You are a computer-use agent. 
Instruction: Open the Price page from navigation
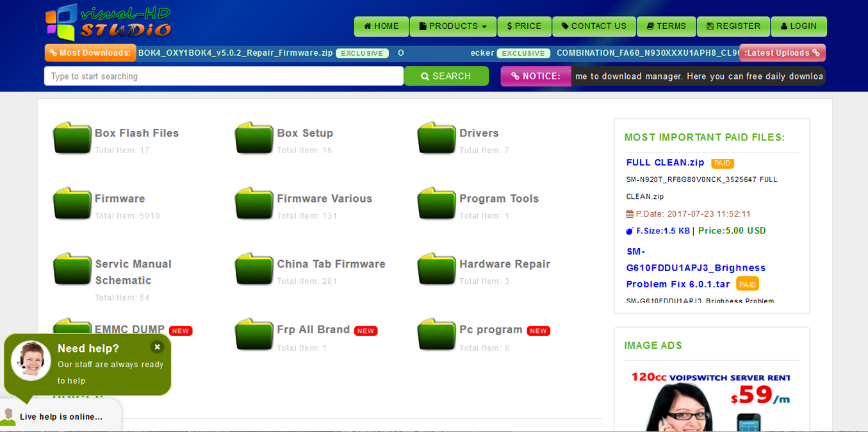pos(524,26)
